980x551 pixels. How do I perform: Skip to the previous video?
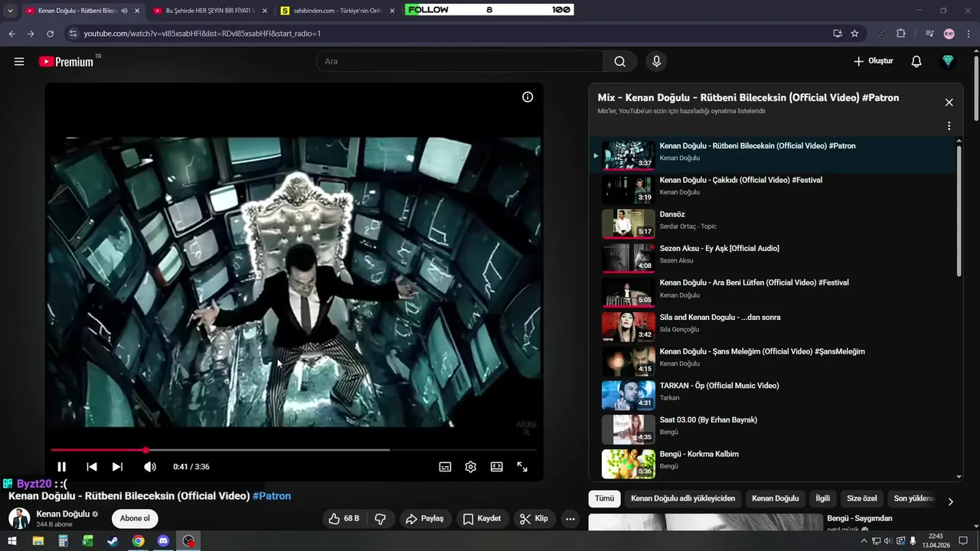92,467
